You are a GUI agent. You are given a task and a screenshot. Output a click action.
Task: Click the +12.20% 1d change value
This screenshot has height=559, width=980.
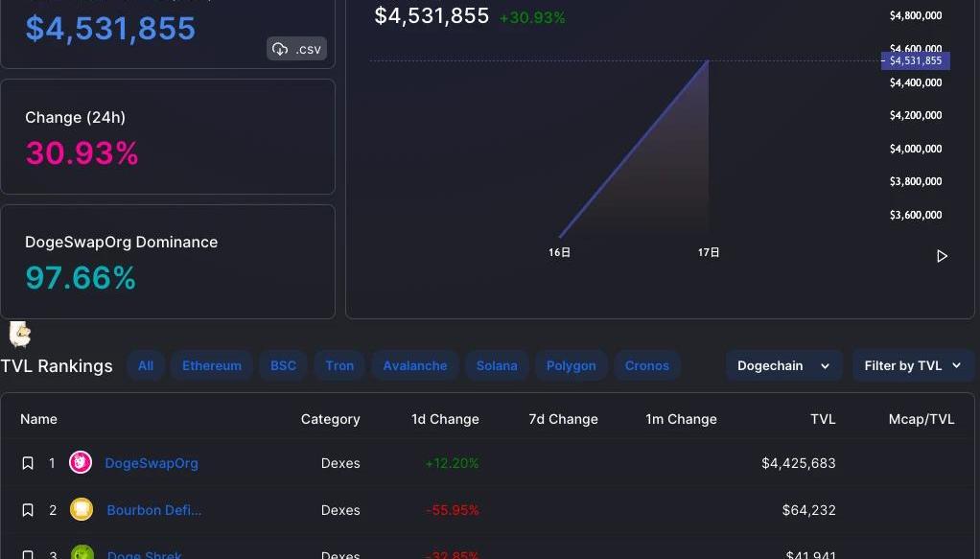tap(452, 463)
